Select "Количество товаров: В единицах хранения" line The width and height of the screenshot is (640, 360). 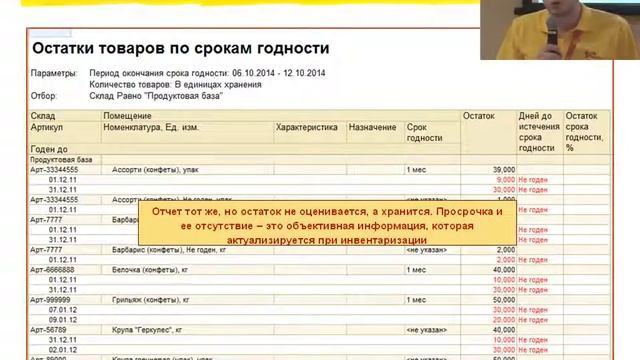[x=176, y=85]
